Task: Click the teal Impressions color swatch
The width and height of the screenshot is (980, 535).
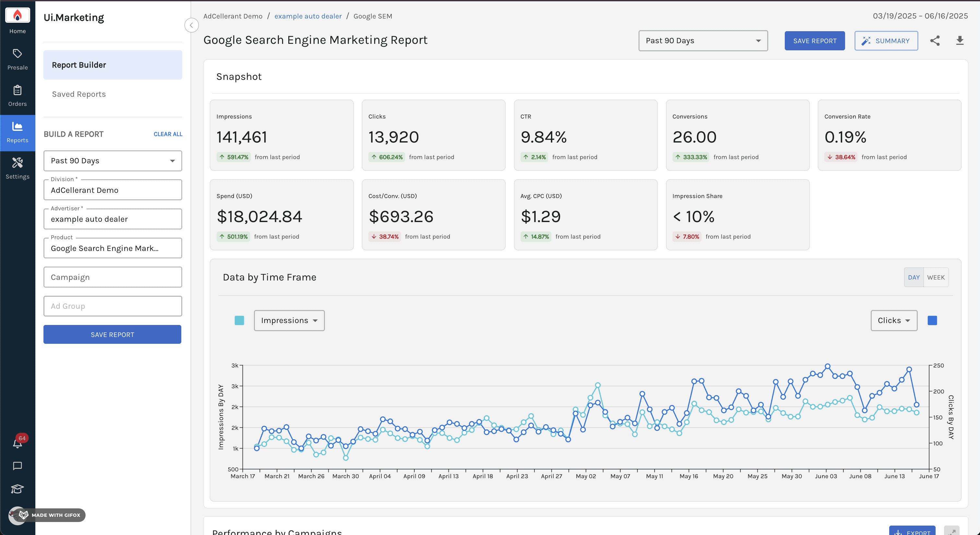Action: 239,320
